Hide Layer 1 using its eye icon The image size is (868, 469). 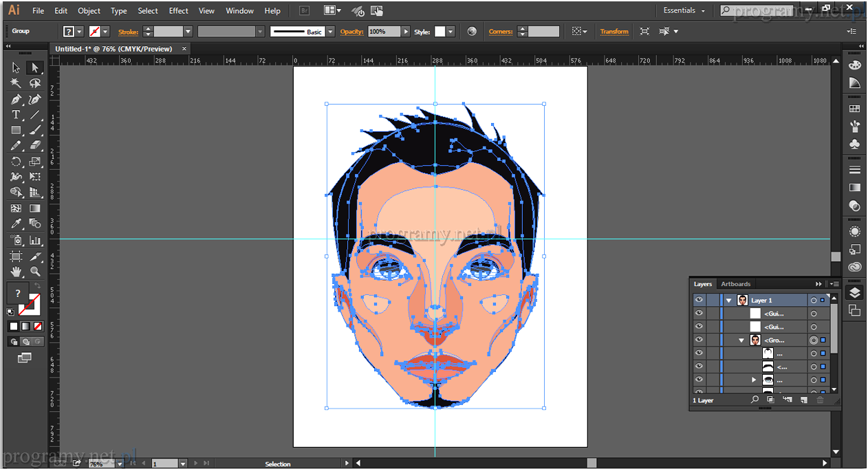point(699,301)
